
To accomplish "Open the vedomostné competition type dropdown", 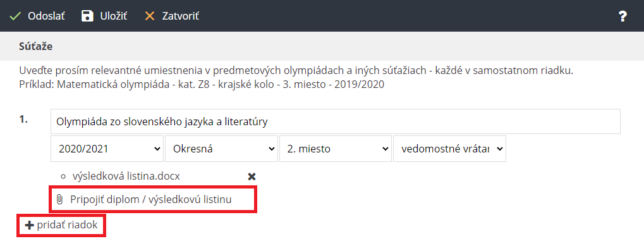I will pyautogui.click(x=450, y=149).
